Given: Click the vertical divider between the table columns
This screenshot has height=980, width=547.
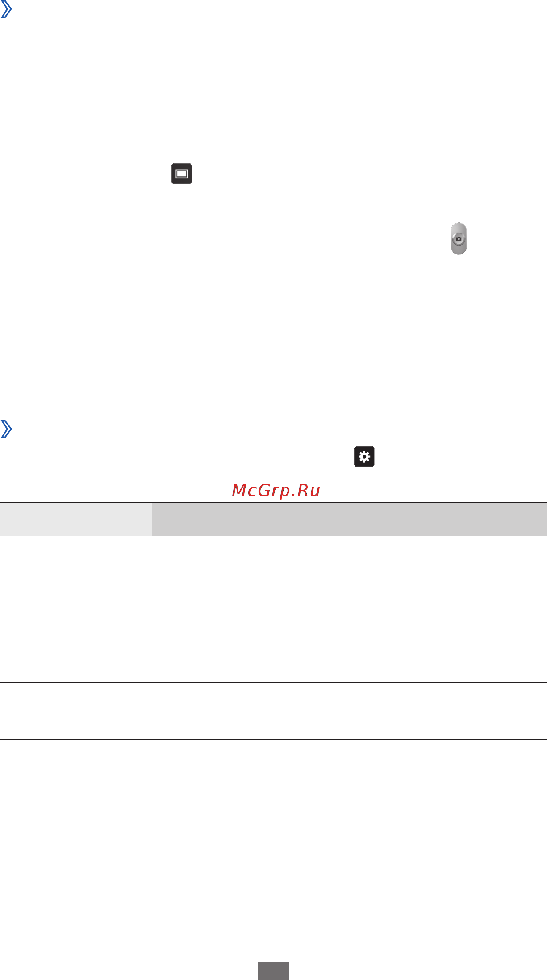Looking at the screenshot, I should point(152,621).
